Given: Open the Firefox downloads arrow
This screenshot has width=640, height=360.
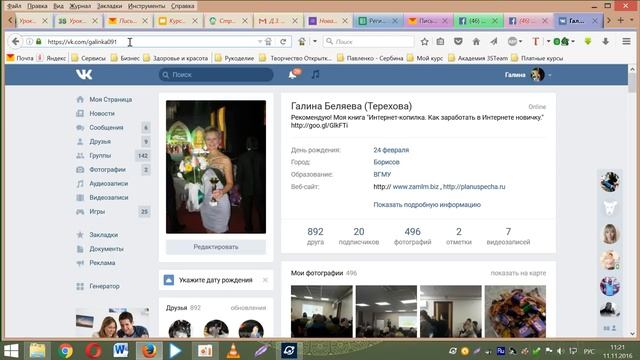Looking at the screenshot, I should (x=606, y=42).
